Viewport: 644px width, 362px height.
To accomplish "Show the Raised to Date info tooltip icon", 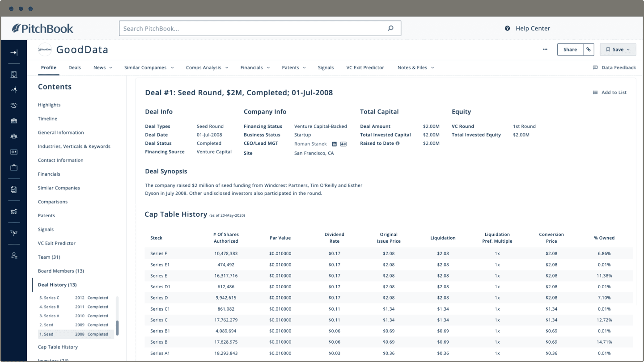I will click(x=398, y=143).
